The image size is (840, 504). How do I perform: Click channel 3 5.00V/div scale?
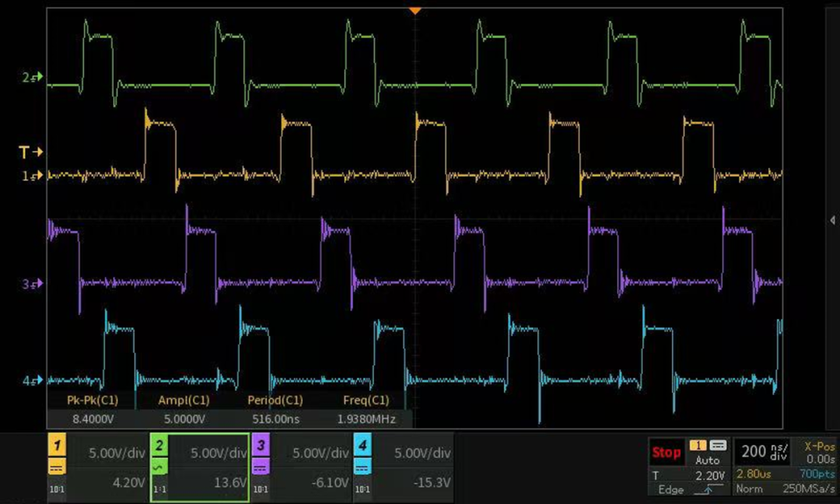320,453
